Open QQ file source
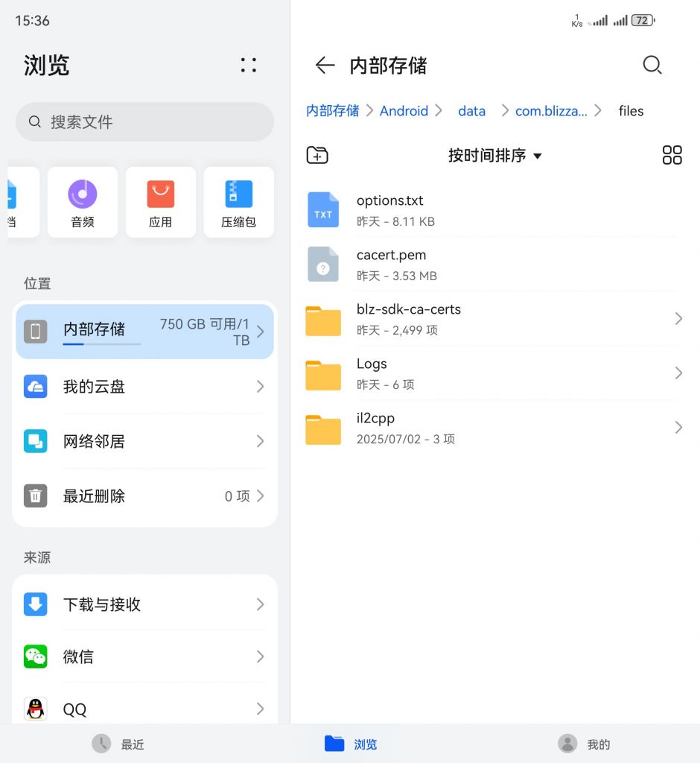Screen dimensions: 700x763 tap(144, 709)
